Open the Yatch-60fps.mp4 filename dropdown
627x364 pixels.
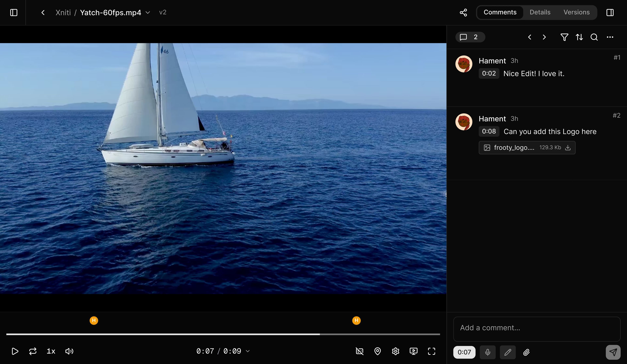point(148,12)
